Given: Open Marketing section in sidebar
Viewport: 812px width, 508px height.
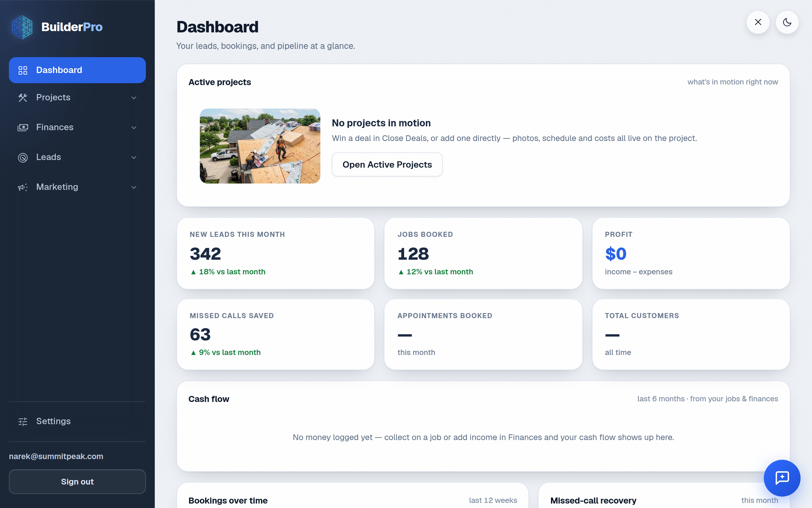Looking at the screenshot, I should coord(77,187).
